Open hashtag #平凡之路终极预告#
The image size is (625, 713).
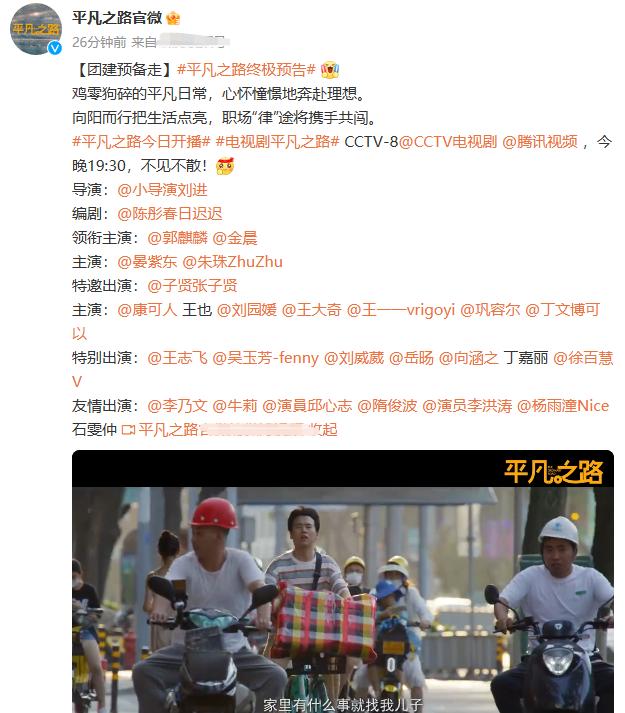246,70
